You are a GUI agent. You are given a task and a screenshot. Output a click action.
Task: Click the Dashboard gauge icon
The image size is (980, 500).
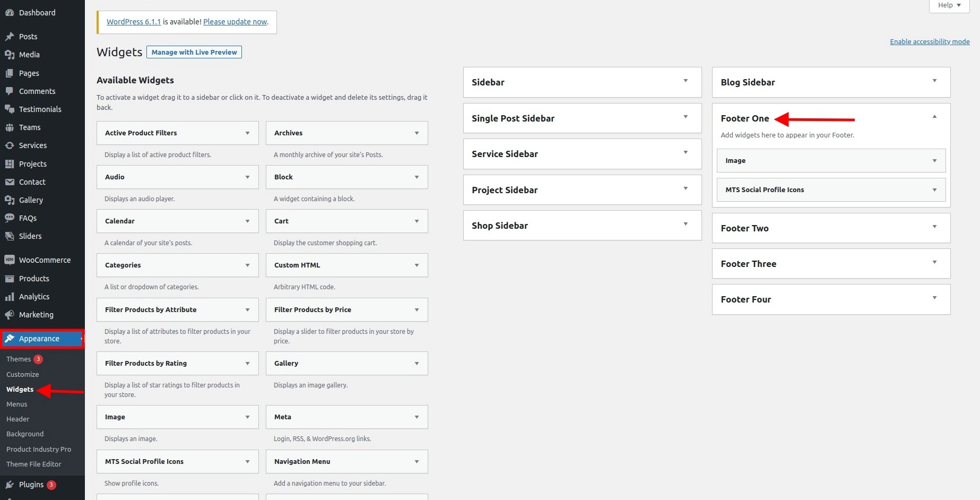tap(10, 13)
